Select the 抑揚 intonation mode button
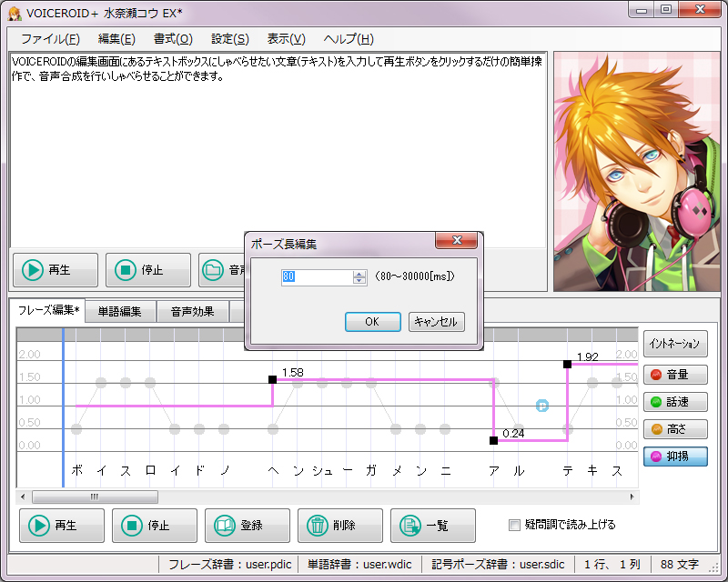728x582 pixels. pyautogui.click(x=675, y=457)
